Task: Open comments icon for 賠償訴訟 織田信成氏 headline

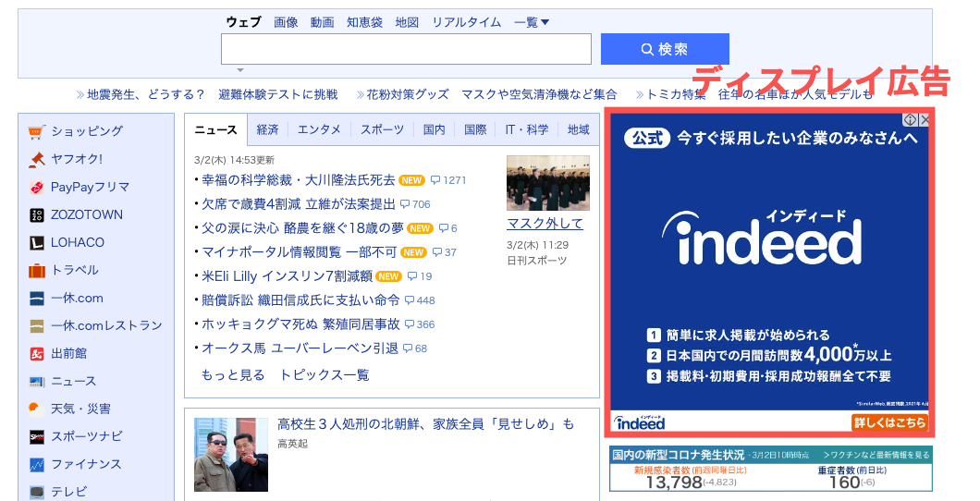Action: click(410, 300)
